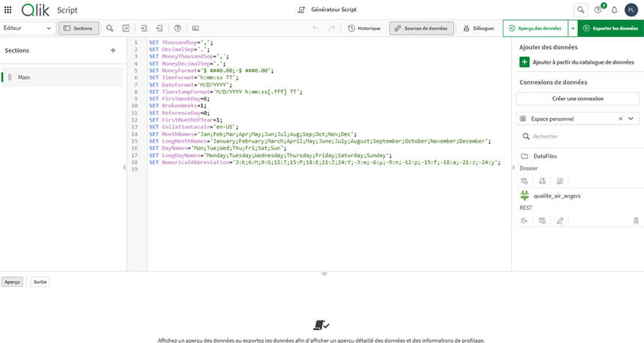Open the script help icon
644x343 pixels.
[x=177, y=28]
